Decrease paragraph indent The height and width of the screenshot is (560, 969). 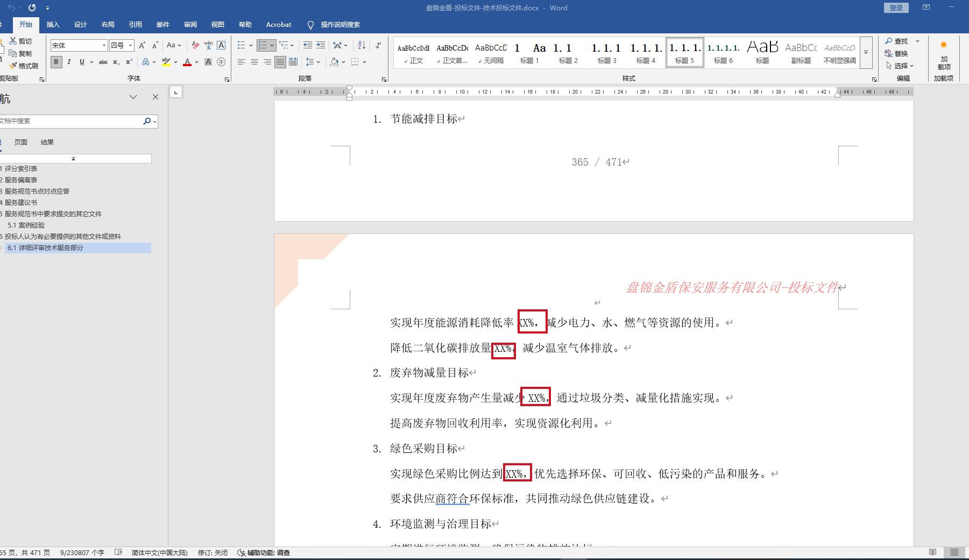(x=308, y=45)
